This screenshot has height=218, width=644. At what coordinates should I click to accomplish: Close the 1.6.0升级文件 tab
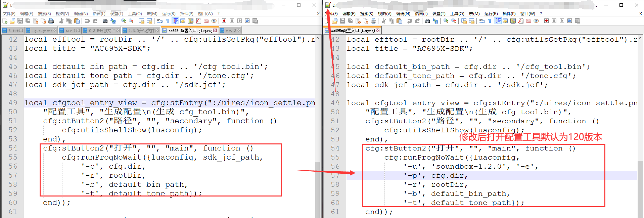coord(157,31)
